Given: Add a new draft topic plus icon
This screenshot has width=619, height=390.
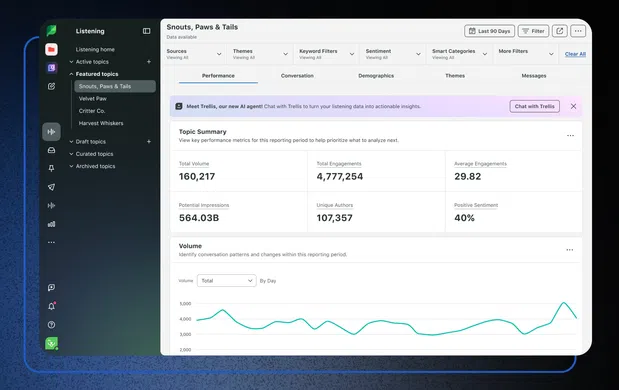Looking at the screenshot, I should coord(149,141).
